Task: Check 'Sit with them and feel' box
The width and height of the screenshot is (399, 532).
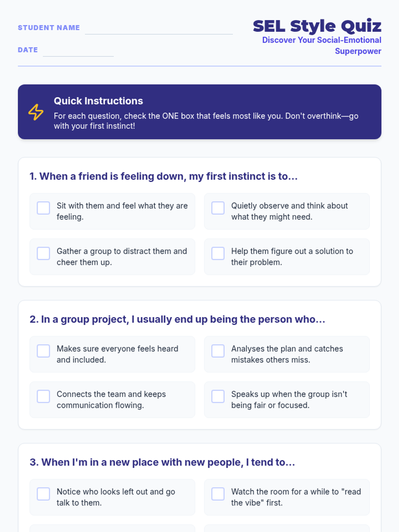Action: tap(44, 208)
